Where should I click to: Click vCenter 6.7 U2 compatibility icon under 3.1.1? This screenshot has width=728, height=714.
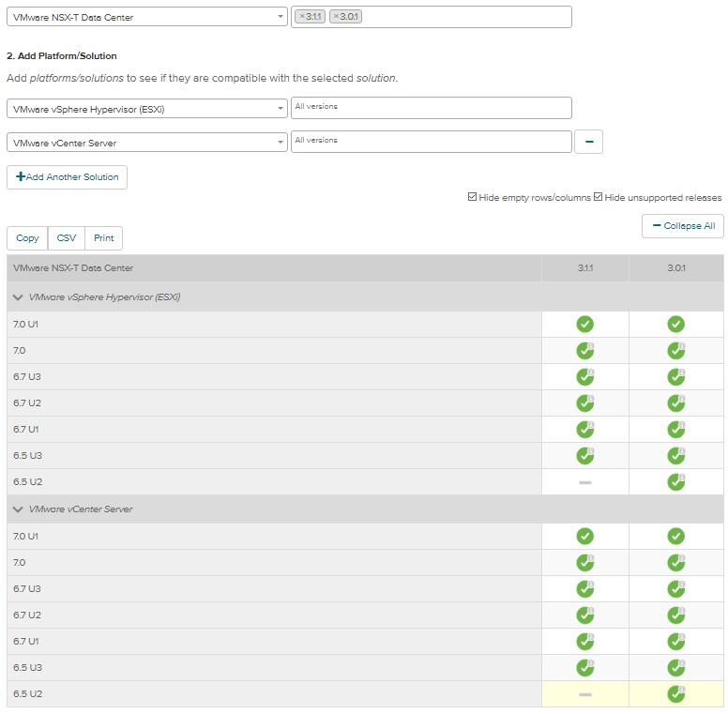tap(584, 615)
